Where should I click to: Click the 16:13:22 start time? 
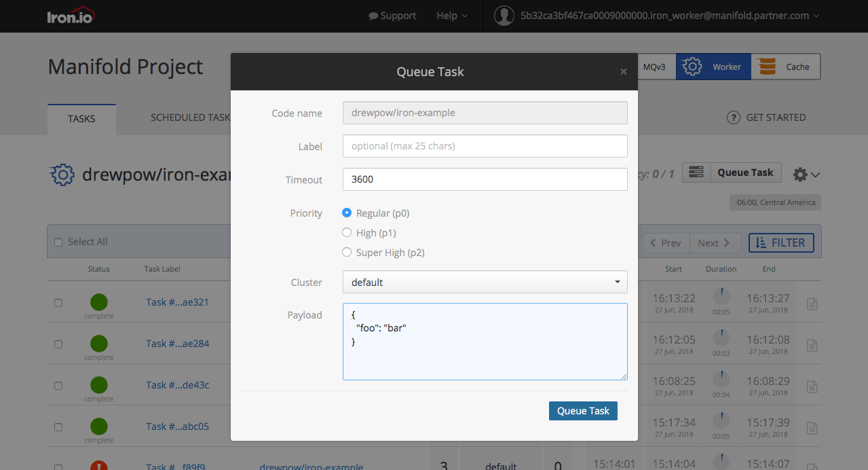point(674,298)
